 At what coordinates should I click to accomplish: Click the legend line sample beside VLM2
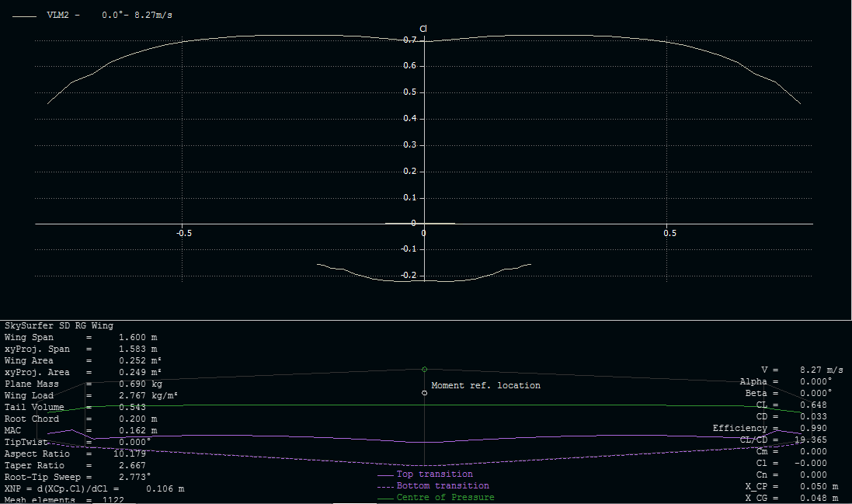pyautogui.click(x=25, y=15)
